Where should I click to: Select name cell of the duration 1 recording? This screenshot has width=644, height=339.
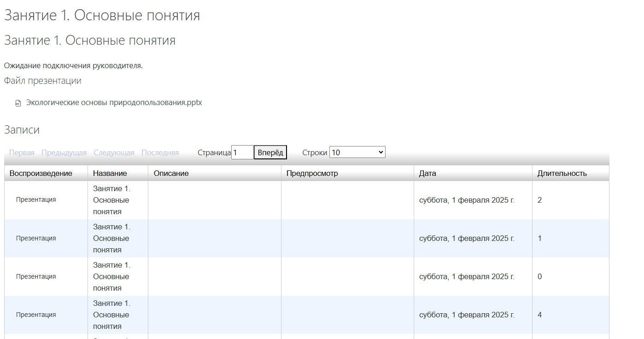tap(111, 239)
